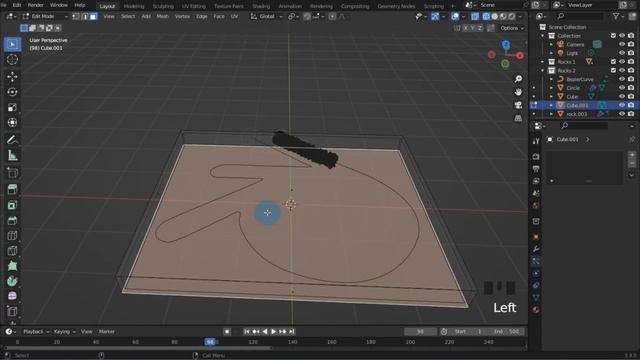The image size is (640, 360).
Task: Expand the rock.003 tree item
Action: (x=552, y=114)
